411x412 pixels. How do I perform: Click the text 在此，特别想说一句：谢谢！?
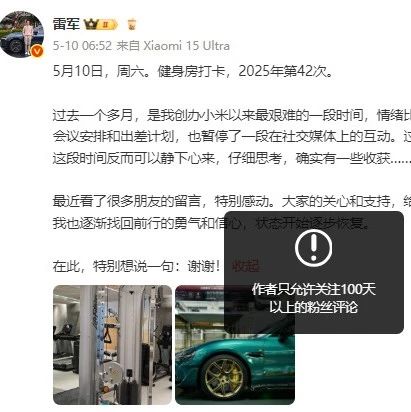click(137, 266)
